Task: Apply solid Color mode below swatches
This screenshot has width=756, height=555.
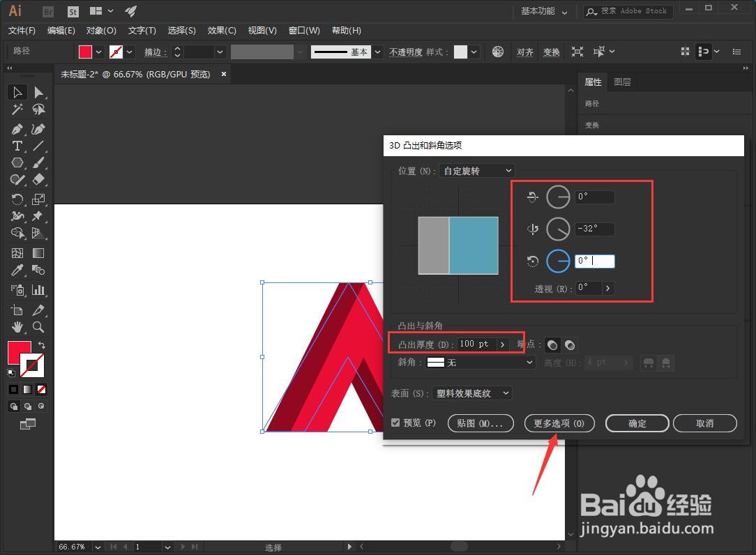Action: pos(13,389)
